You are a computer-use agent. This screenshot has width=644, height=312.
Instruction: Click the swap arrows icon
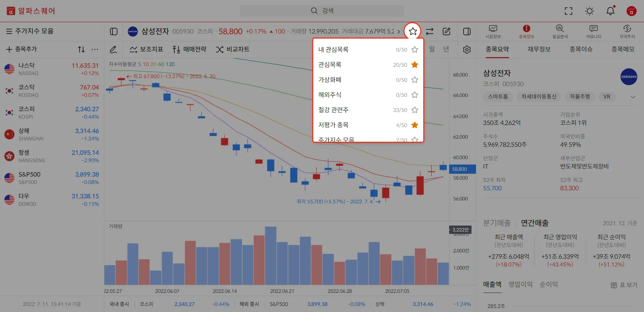(430, 32)
